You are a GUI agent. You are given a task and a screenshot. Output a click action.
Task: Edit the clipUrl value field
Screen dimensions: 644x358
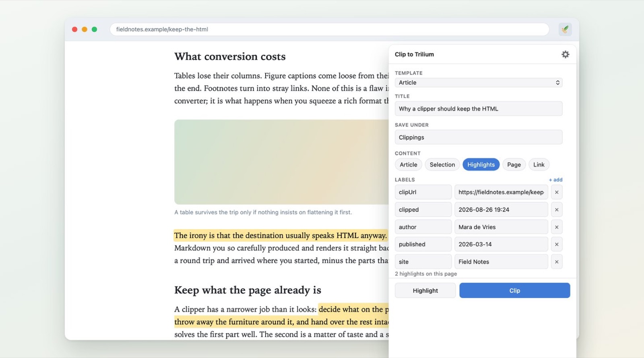(x=501, y=192)
